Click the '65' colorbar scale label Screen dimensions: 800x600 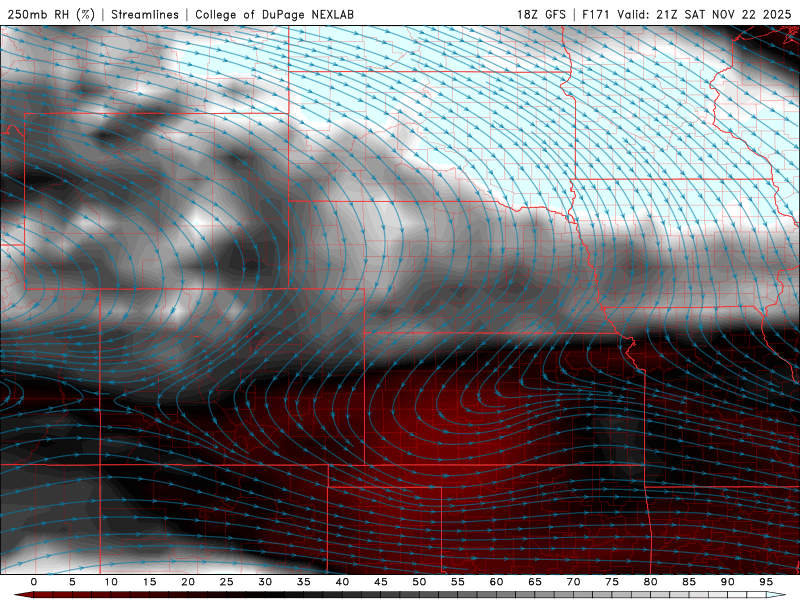(535, 582)
